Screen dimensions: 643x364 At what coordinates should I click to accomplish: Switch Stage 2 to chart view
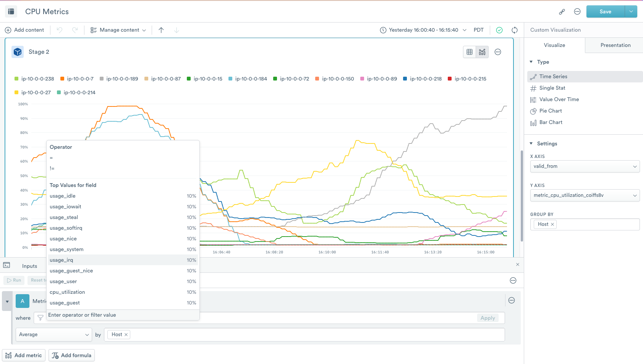482,52
